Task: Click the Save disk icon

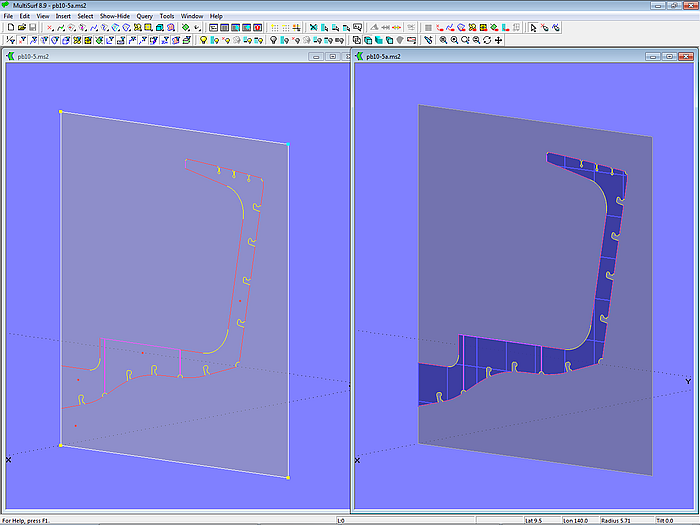Action: (x=32, y=28)
